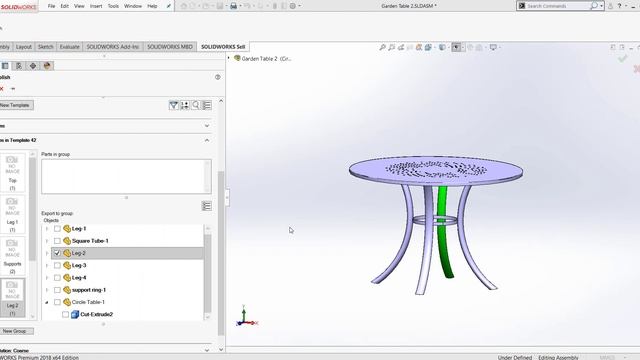Screen dimensions: 640x360
Task: Select the Supports group thumbnail
Action: tap(12, 256)
